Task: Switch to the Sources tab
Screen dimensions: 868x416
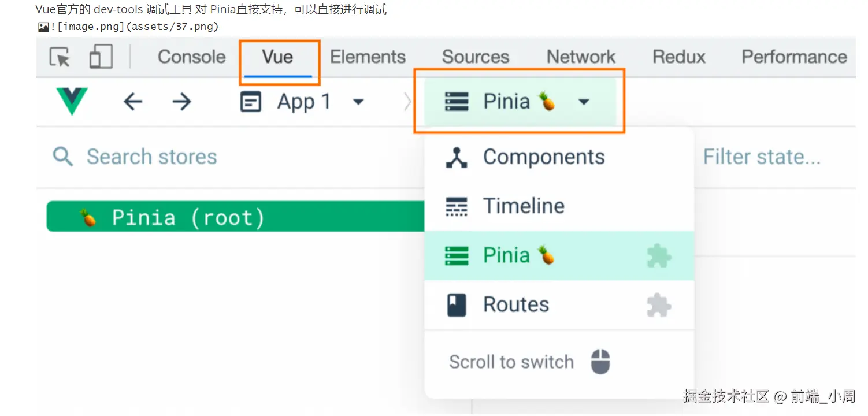Action: [x=475, y=57]
